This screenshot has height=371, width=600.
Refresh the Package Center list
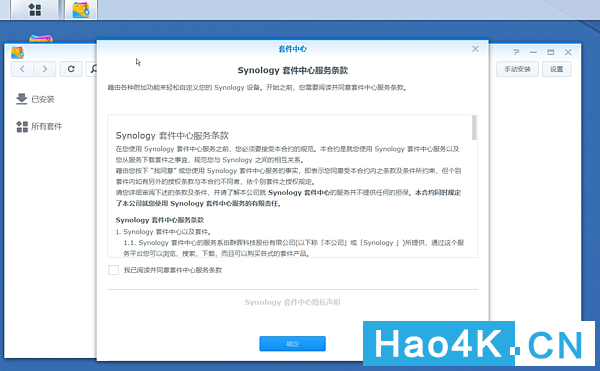71,69
